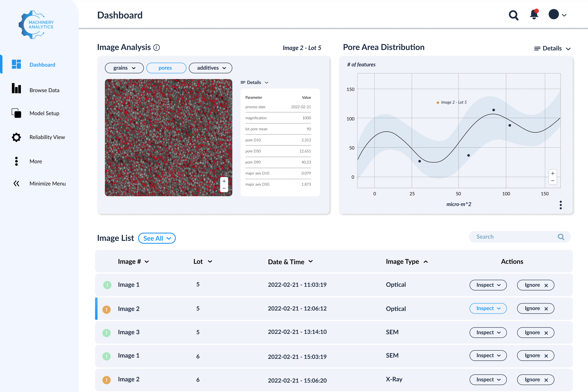The width and height of the screenshot is (588, 392).
Task: Open the Pore Area Distribution Details dropdown
Action: [x=552, y=49]
